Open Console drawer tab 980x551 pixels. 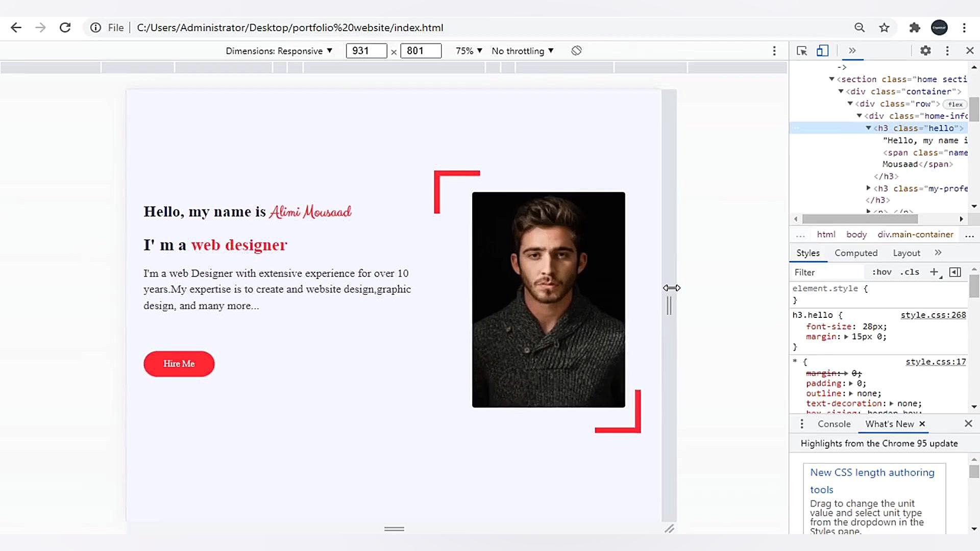(x=834, y=424)
